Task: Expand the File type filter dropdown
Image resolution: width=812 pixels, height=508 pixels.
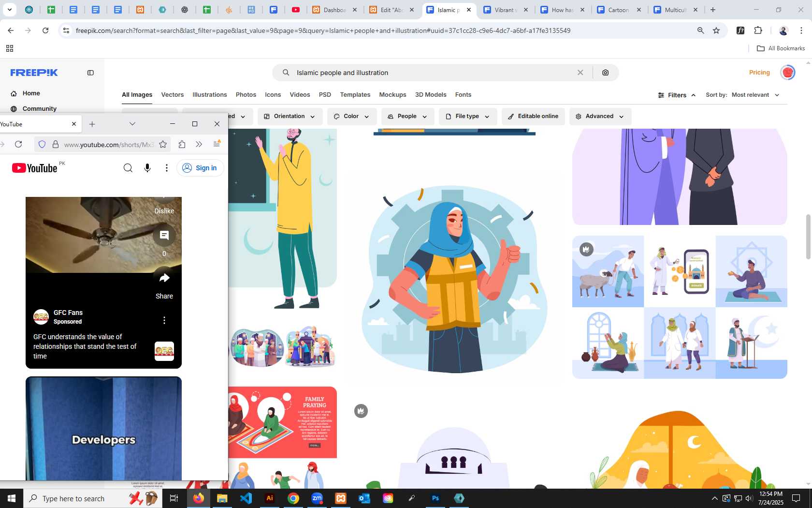Action: click(x=468, y=116)
